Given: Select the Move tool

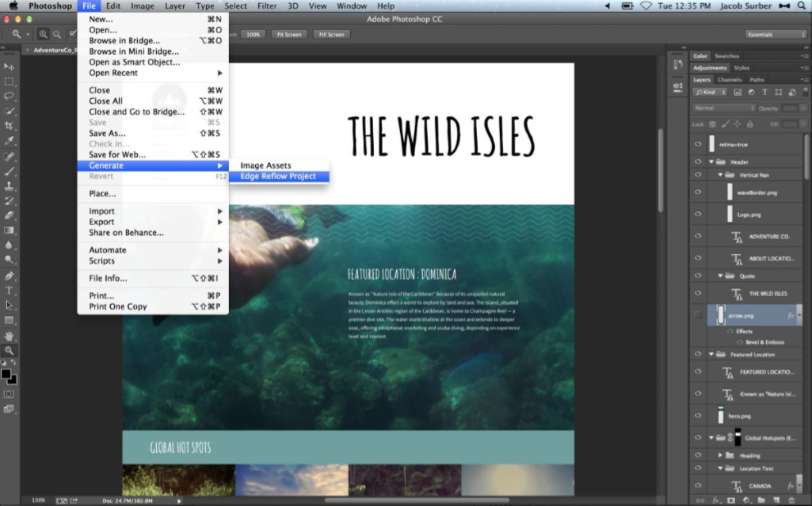Looking at the screenshot, I should pyautogui.click(x=10, y=67).
